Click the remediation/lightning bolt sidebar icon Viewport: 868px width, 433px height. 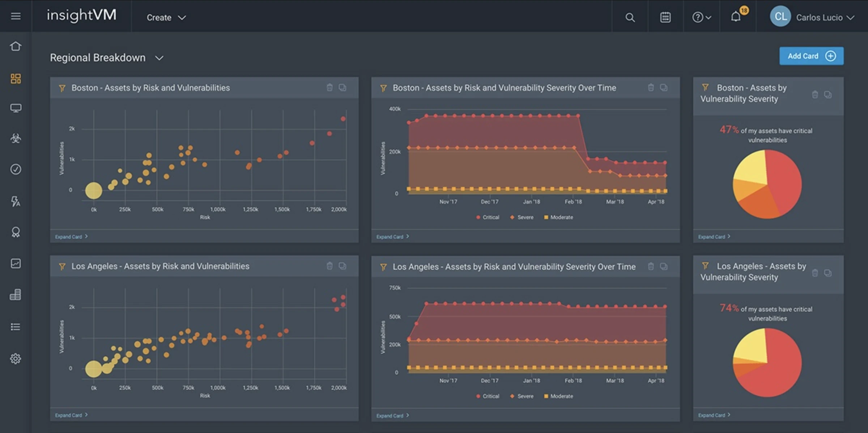[x=15, y=200]
